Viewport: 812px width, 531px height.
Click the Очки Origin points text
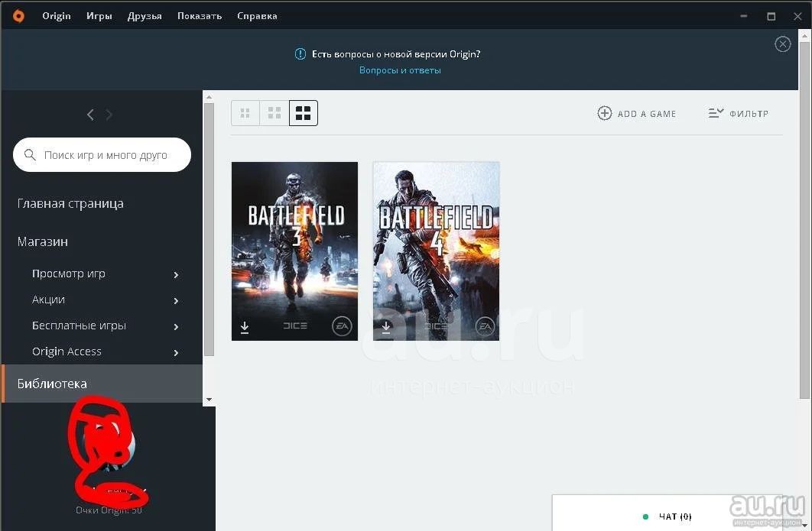[x=109, y=510]
